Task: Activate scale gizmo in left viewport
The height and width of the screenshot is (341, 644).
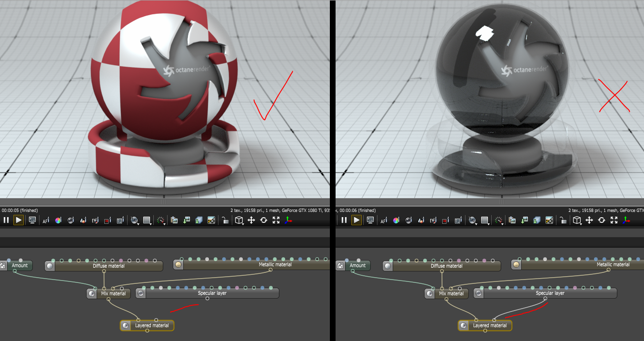Action: [x=276, y=220]
